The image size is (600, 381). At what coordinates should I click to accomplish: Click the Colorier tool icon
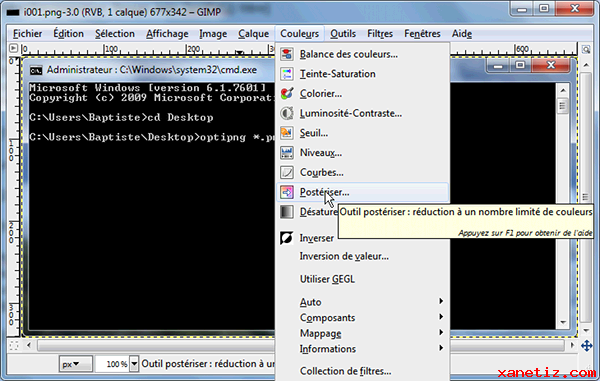click(x=287, y=93)
